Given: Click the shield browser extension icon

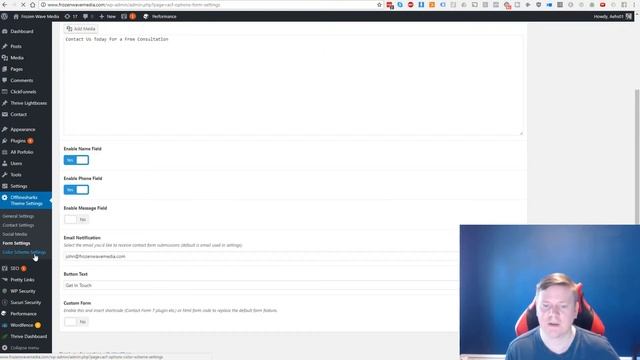Looking at the screenshot, I should pos(538,5).
